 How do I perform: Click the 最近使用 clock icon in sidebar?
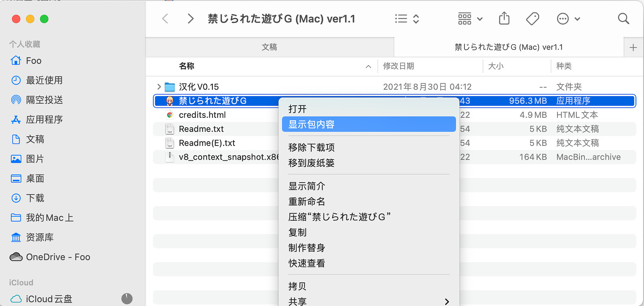click(16, 80)
